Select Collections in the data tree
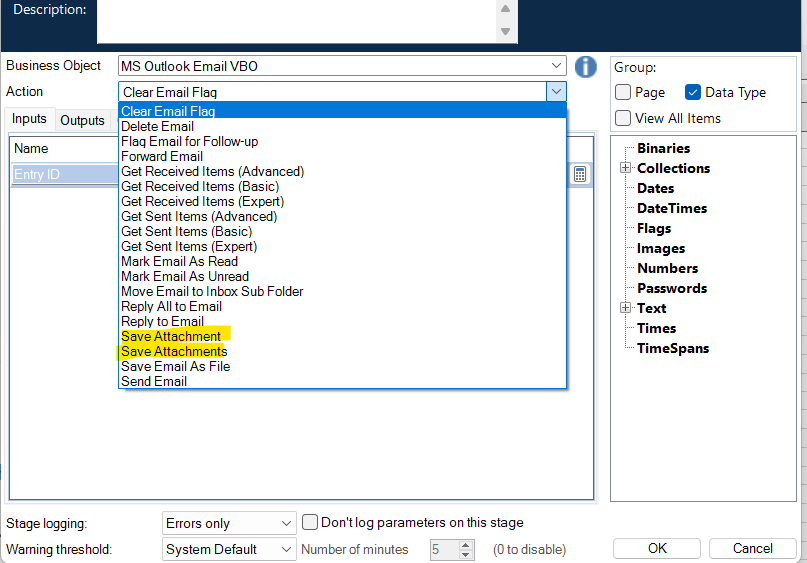 [x=673, y=168]
